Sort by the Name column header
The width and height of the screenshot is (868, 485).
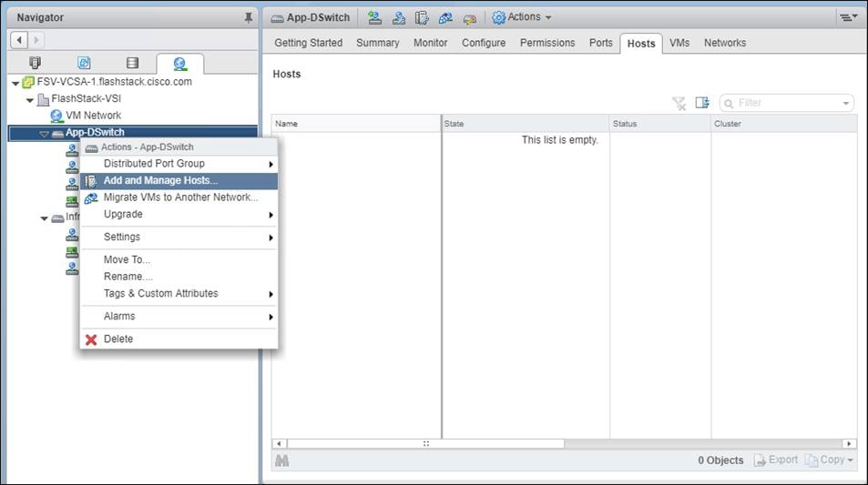tap(356, 124)
